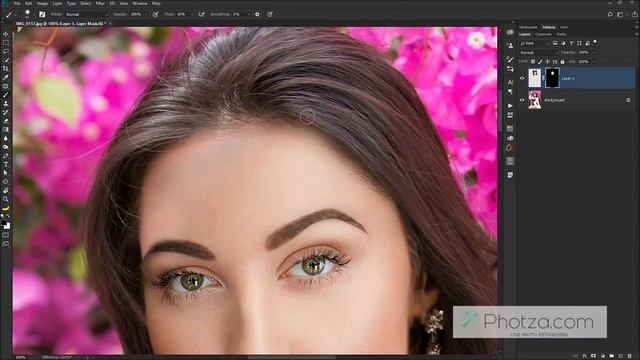Open the Opacity slider dropdown in options bar
The height and width of the screenshot is (360, 640).
[146, 14]
